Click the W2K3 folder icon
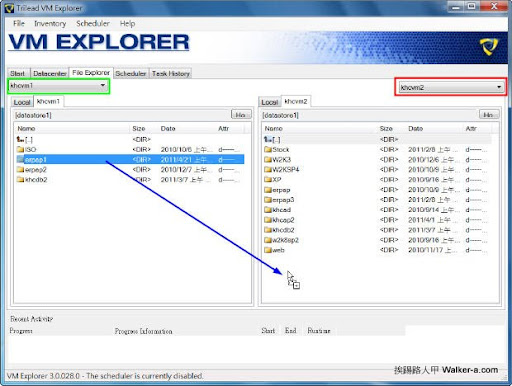The height and width of the screenshot is (386, 512). pos(268,159)
